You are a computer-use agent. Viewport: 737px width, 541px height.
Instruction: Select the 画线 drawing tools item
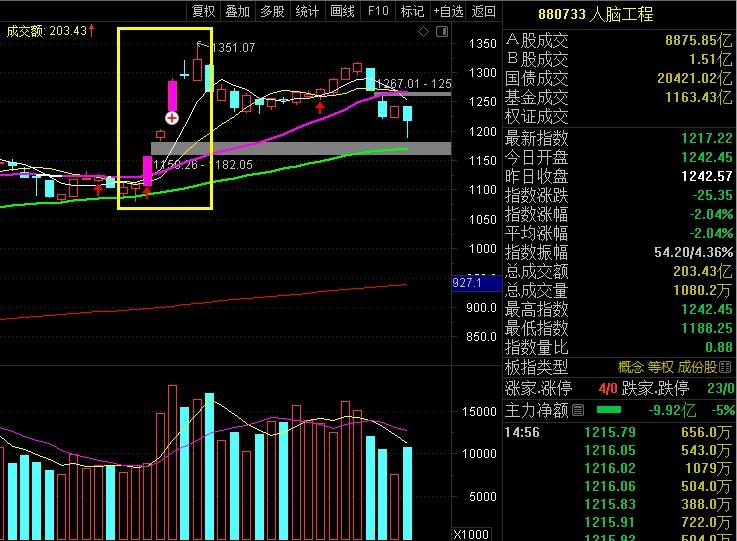pyautogui.click(x=342, y=11)
